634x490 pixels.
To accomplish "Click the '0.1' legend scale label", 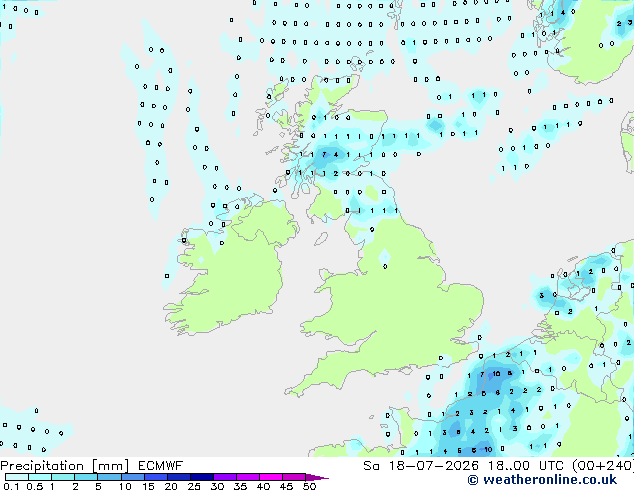I will pos(11,486).
